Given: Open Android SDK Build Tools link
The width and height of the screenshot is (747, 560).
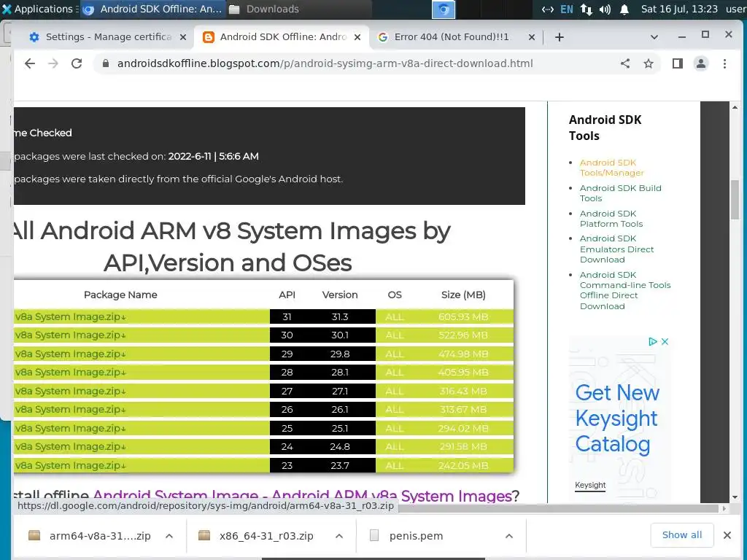Looking at the screenshot, I should coord(620,192).
